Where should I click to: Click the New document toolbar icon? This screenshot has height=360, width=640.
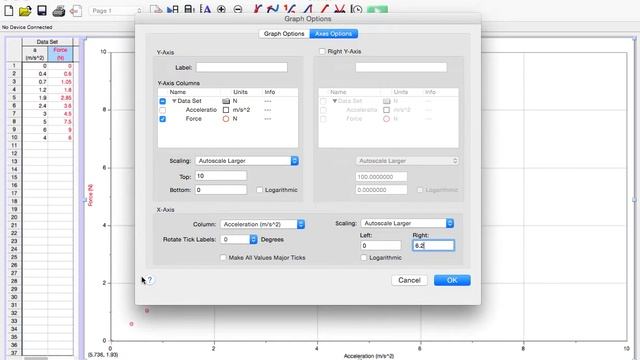pos(8,10)
